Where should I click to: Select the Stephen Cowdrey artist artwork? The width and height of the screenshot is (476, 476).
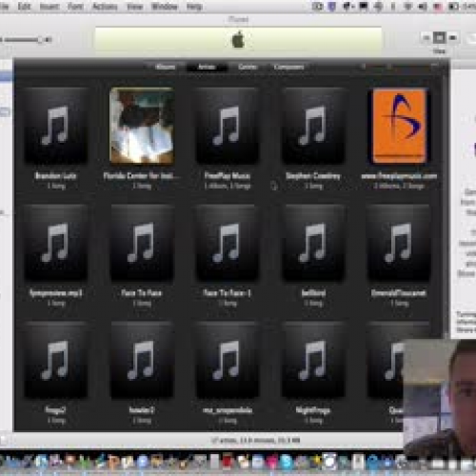click(x=313, y=126)
